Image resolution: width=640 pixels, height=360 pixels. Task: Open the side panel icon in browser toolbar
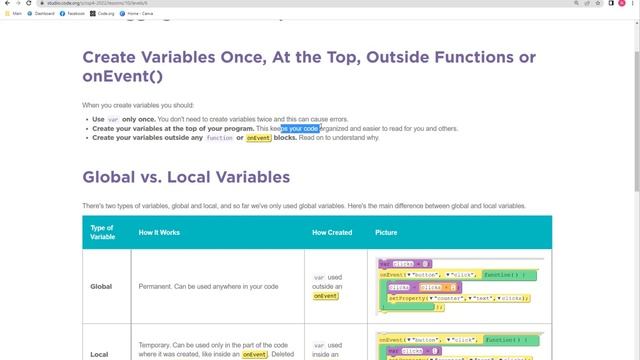pos(611,3)
